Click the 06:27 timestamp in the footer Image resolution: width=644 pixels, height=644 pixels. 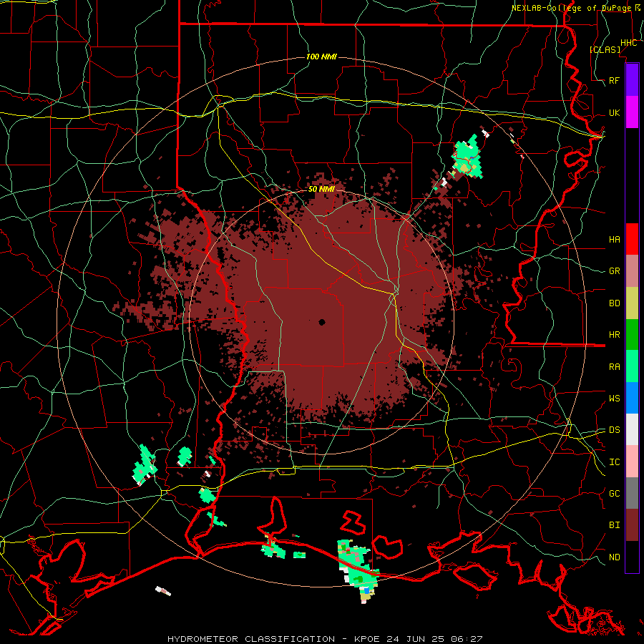point(467,639)
